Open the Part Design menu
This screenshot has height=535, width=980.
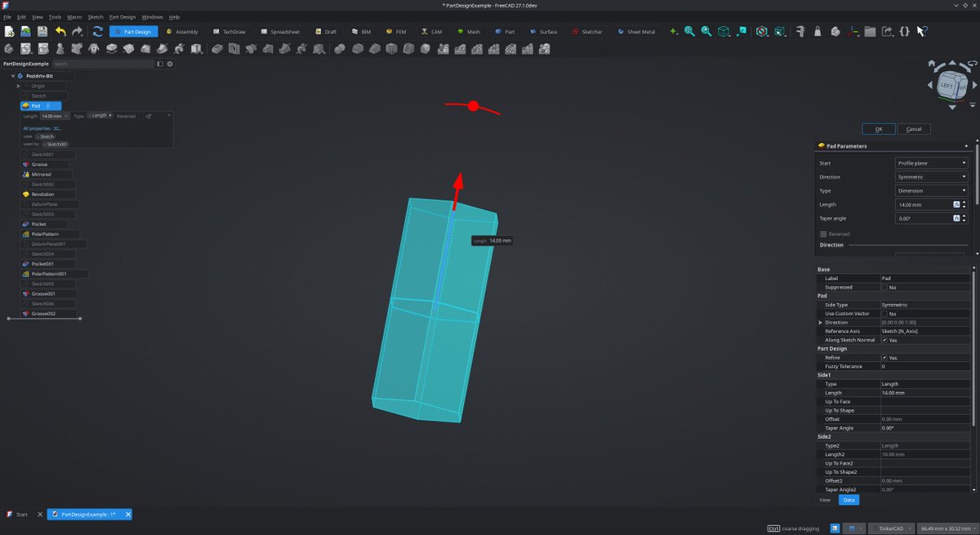(x=122, y=17)
